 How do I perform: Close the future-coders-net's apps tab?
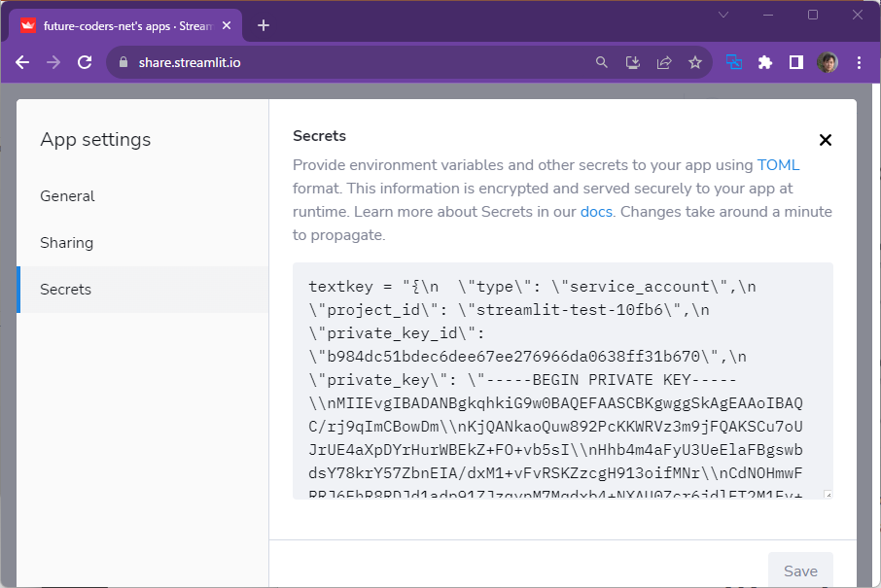pyautogui.click(x=227, y=25)
